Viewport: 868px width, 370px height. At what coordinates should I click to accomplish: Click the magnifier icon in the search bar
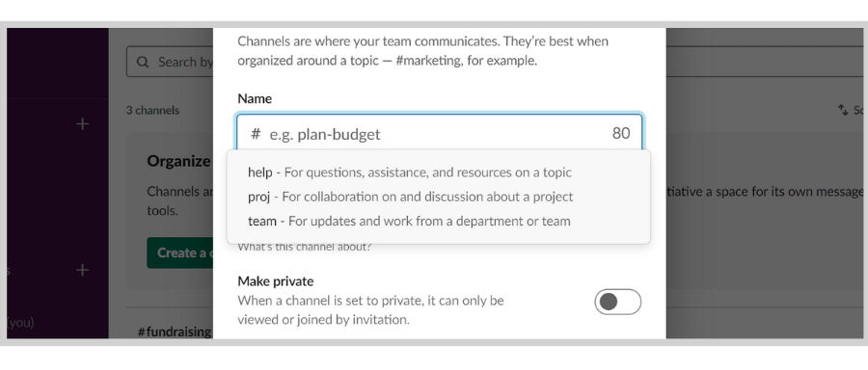[143, 62]
